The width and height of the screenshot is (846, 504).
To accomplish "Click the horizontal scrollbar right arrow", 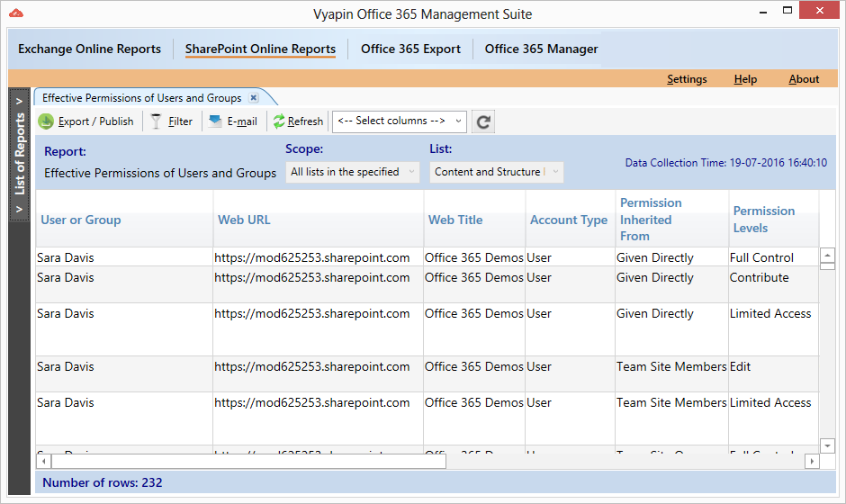I will (812, 462).
